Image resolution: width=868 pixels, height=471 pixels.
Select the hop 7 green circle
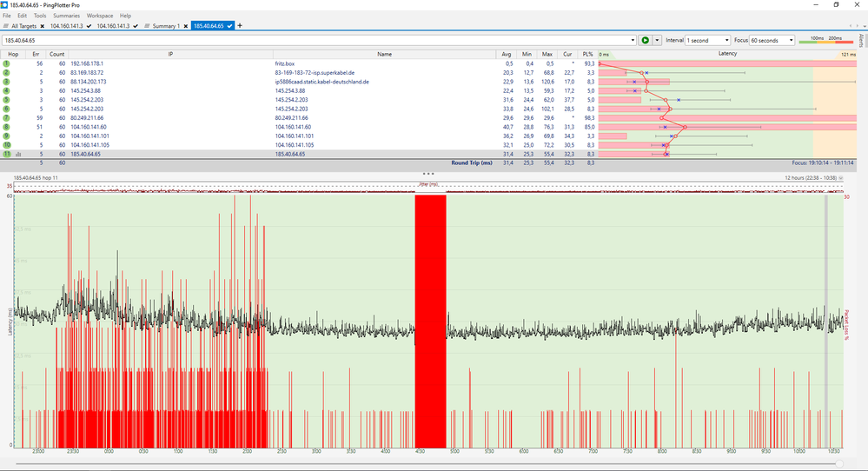tap(6, 117)
